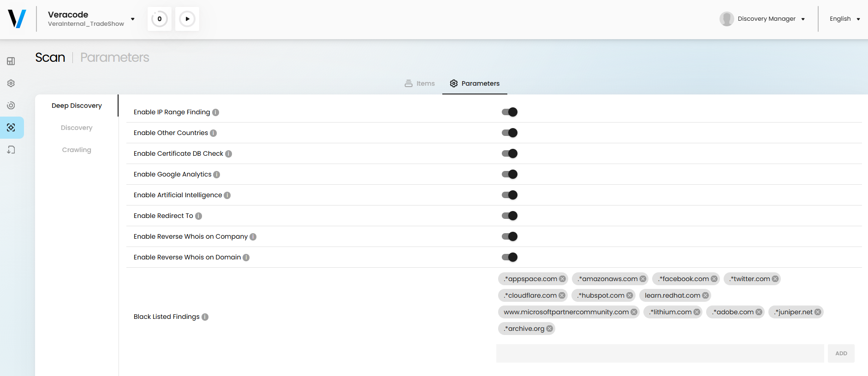Toggle Enable IP Range Finding switch
868x376 pixels.
(510, 112)
